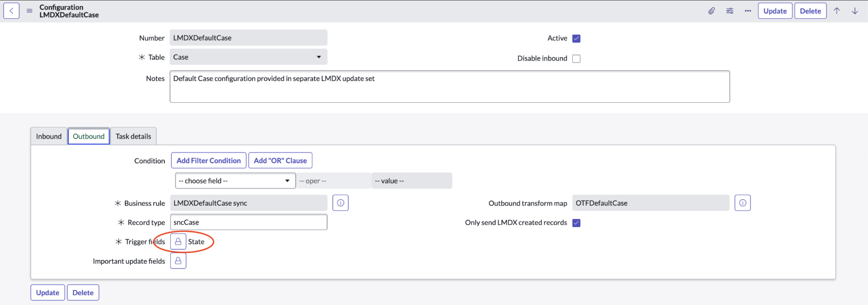The image size is (868, 305).
Task: Switch to the Task details tab
Action: point(133,136)
